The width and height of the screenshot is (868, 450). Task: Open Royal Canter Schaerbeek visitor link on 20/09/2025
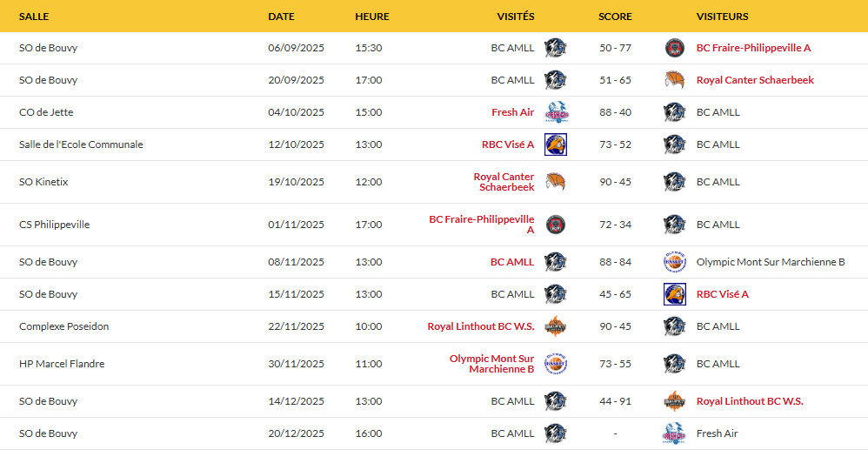tap(755, 80)
